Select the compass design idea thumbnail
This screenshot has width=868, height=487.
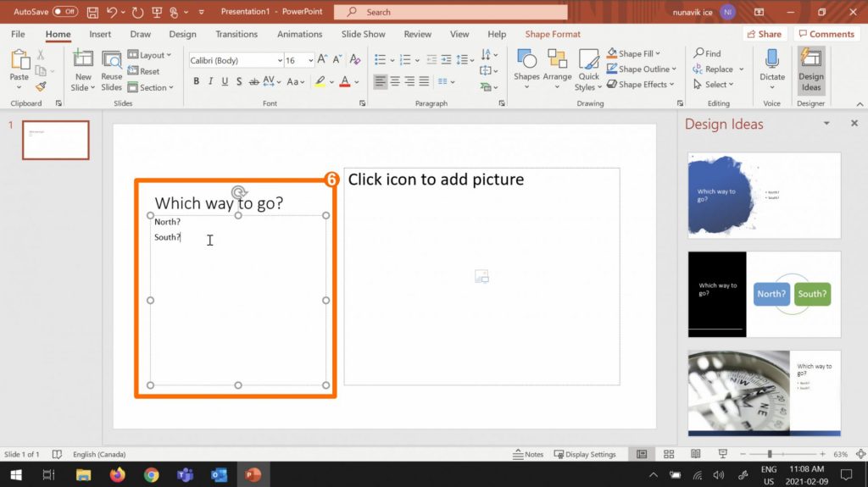pos(764,392)
